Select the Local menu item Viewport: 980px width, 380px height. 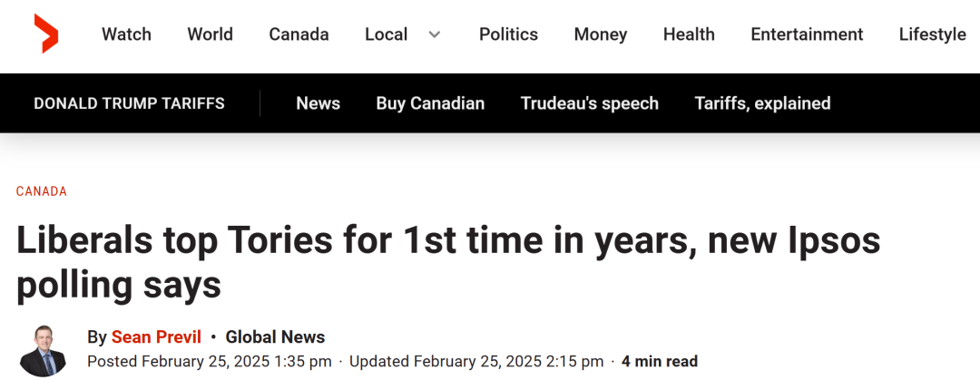pyautogui.click(x=387, y=34)
